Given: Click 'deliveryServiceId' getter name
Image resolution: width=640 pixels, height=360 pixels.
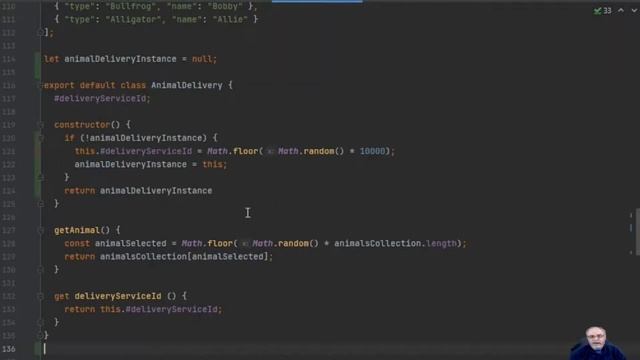Looking at the screenshot, I should coord(118,296).
